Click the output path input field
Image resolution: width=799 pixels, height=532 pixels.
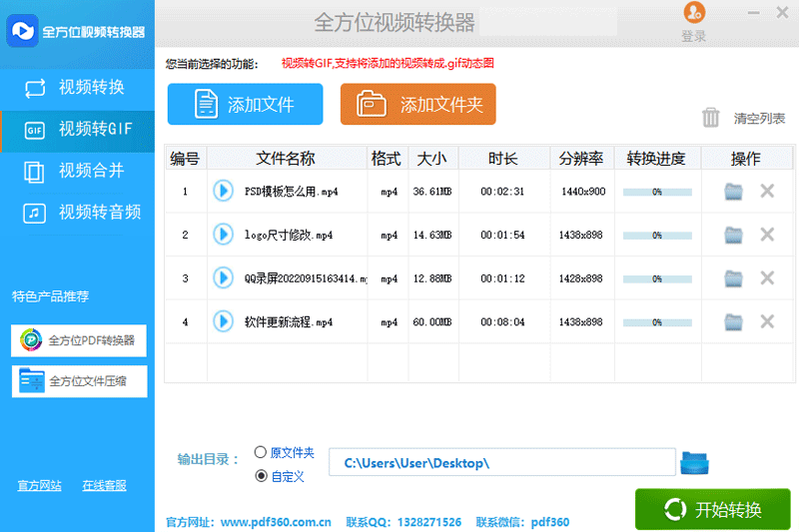pyautogui.click(x=502, y=463)
